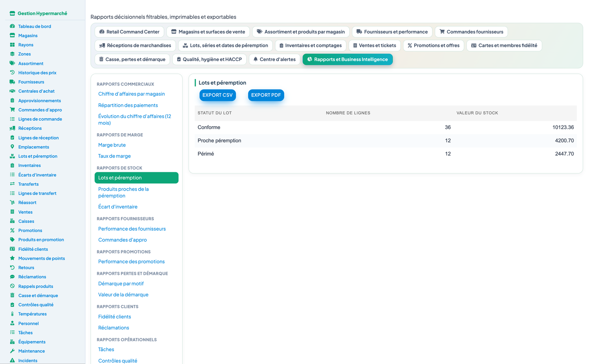Image resolution: width=589 pixels, height=364 pixels.
Task: Select Casse, pertes et démarque tab
Action: click(x=132, y=59)
